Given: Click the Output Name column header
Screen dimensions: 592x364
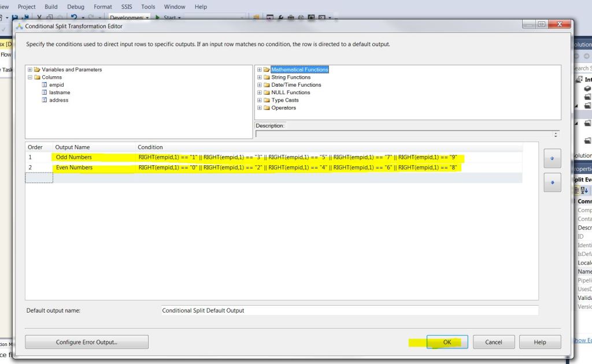Looking at the screenshot, I should point(94,147).
